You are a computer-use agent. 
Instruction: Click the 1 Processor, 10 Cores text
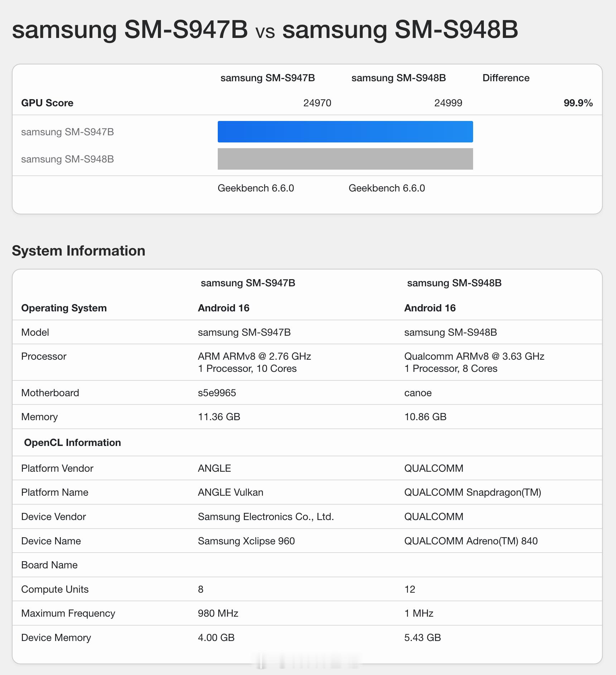click(x=247, y=369)
